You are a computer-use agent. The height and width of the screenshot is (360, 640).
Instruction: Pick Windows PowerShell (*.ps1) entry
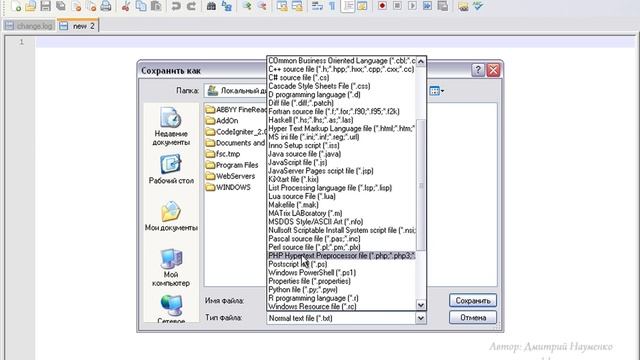pos(341,272)
